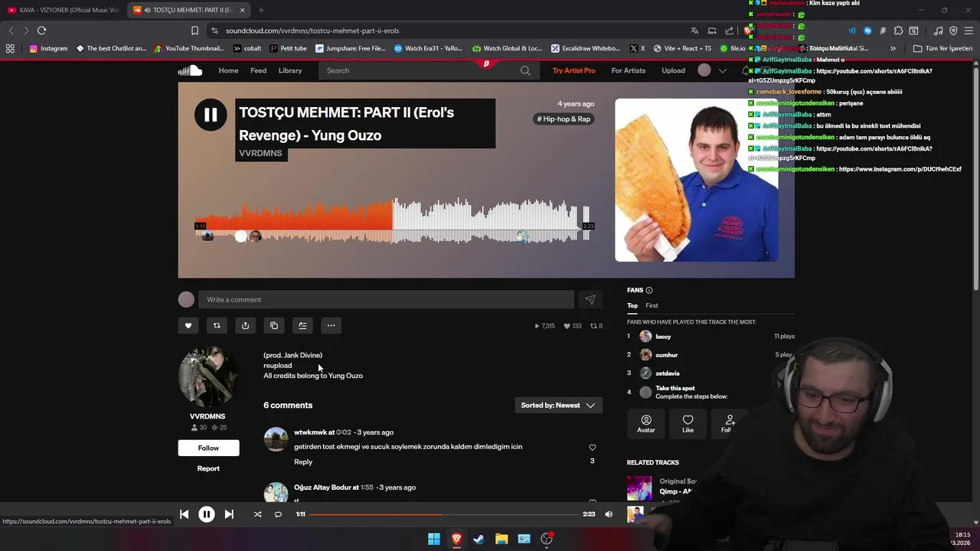Viewport: 980px width, 551px height.
Task: Open the Feed tab
Action: click(x=259, y=70)
